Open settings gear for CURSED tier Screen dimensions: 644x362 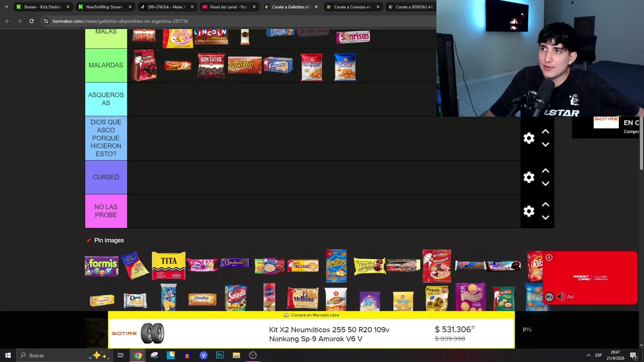click(529, 177)
